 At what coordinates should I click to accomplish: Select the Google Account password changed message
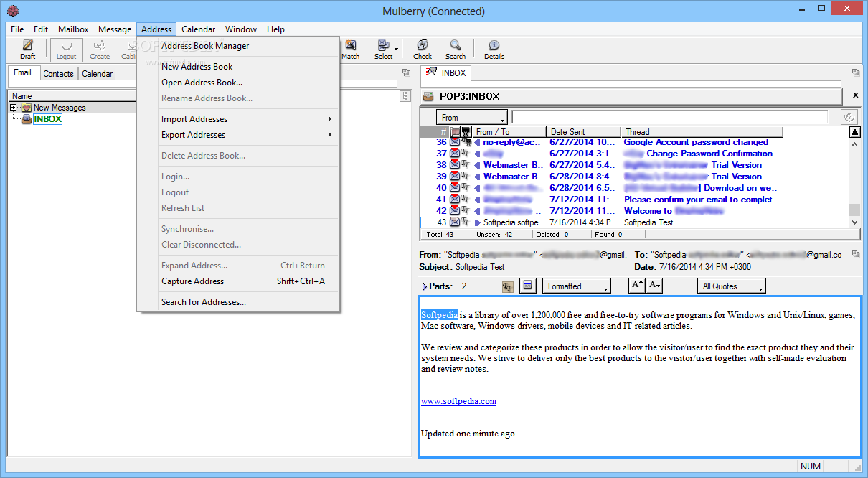point(696,142)
